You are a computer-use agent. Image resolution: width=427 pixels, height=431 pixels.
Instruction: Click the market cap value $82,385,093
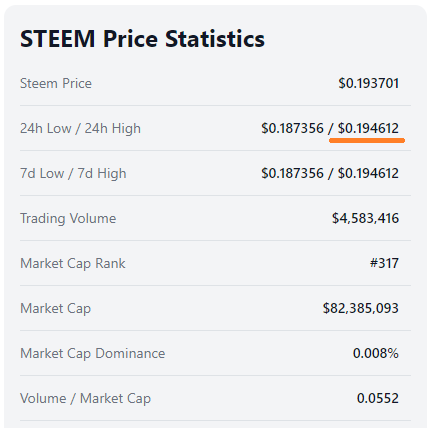tap(361, 309)
